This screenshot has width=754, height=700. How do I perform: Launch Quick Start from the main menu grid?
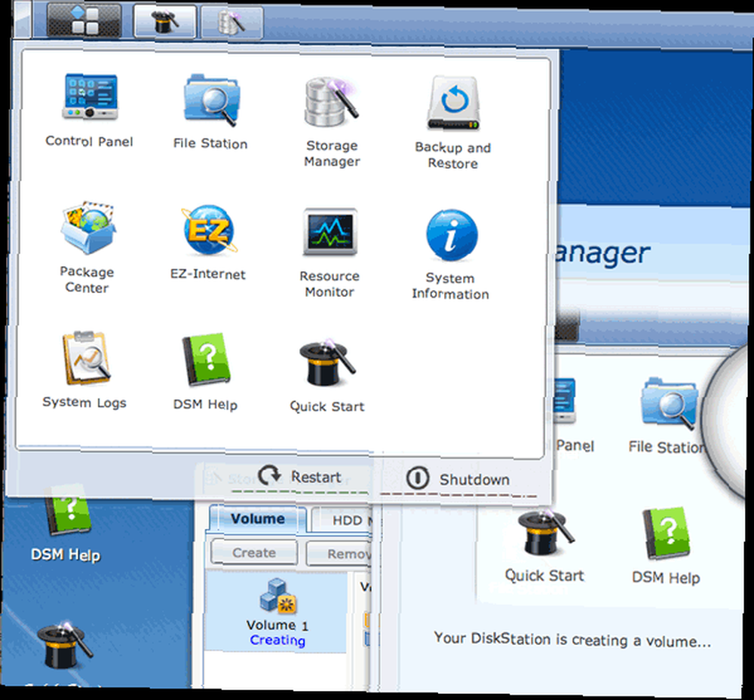327,376
